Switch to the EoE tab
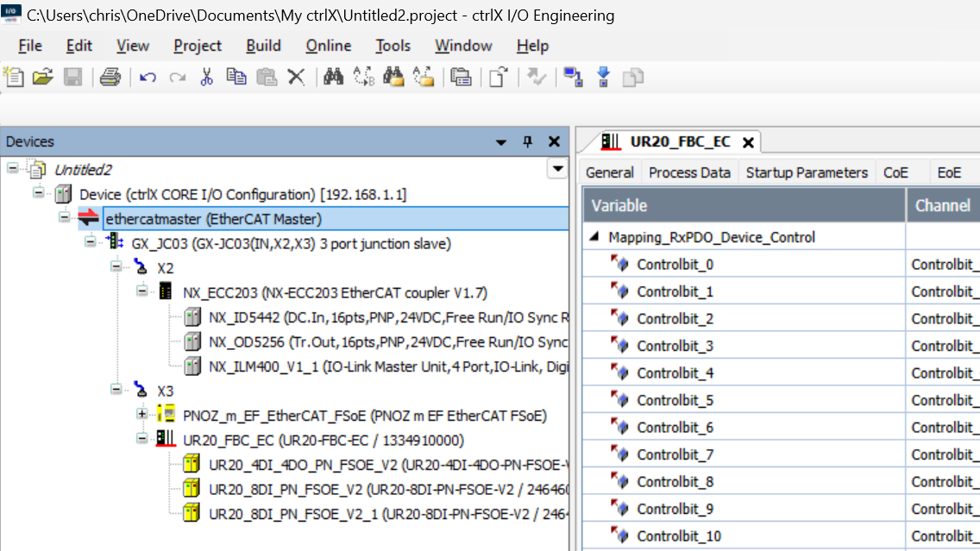This screenshot has height=551, width=980. 949,172
